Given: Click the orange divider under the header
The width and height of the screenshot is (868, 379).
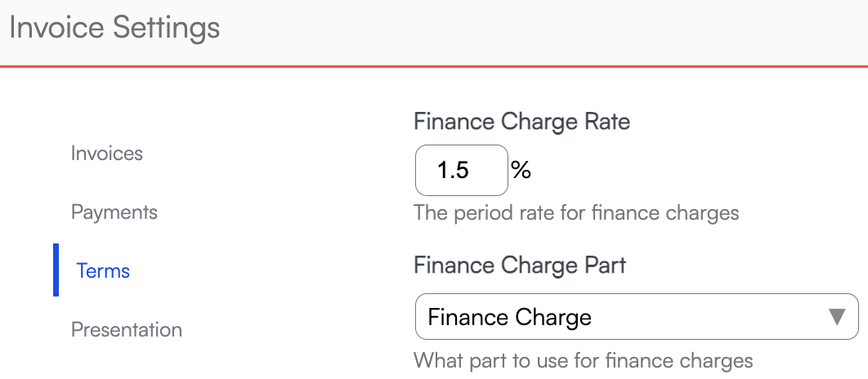Looking at the screenshot, I should (x=434, y=65).
